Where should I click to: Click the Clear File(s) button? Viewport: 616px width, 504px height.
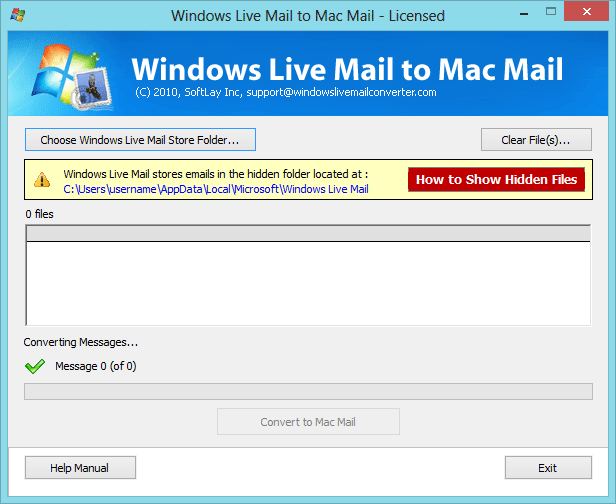tap(536, 139)
